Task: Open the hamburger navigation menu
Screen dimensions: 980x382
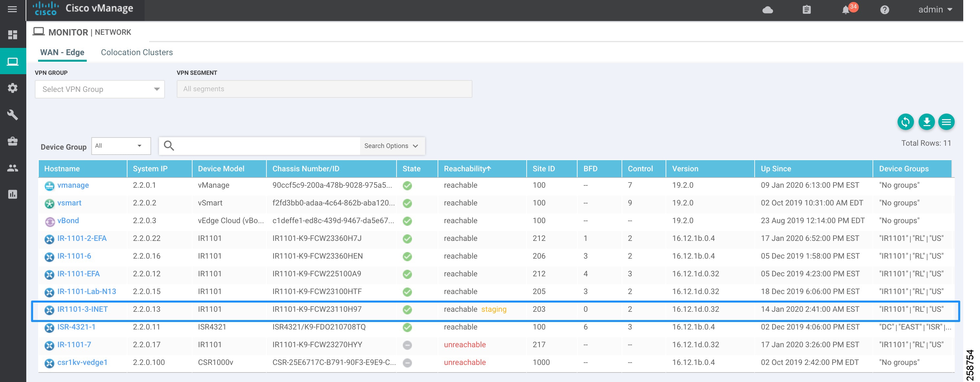Action: (x=12, y=9)
